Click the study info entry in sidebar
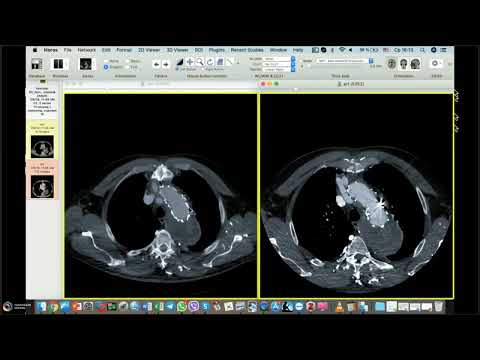This screenshot has width=480, height=360. [42, 101]
